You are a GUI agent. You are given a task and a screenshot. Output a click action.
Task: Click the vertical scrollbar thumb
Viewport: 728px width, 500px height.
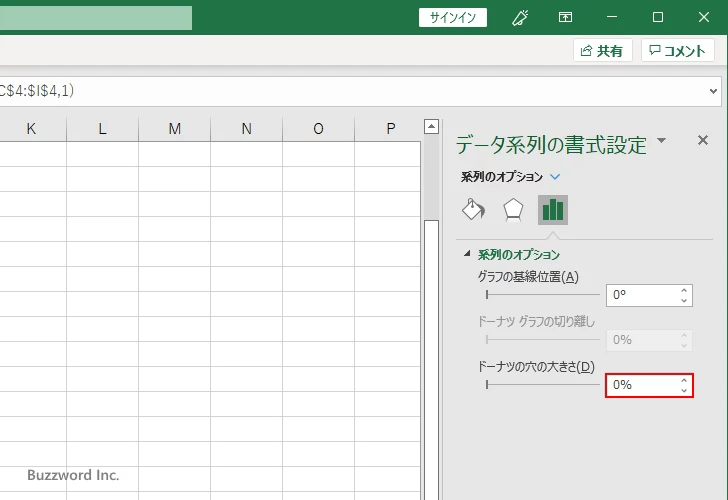coord(431,360)
